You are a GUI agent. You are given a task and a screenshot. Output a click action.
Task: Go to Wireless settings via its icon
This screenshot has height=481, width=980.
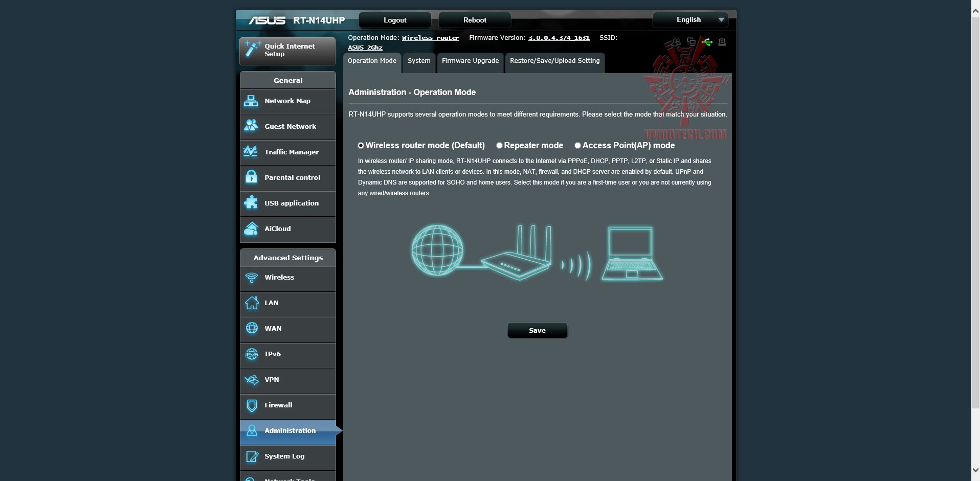(x=252, y=278)
